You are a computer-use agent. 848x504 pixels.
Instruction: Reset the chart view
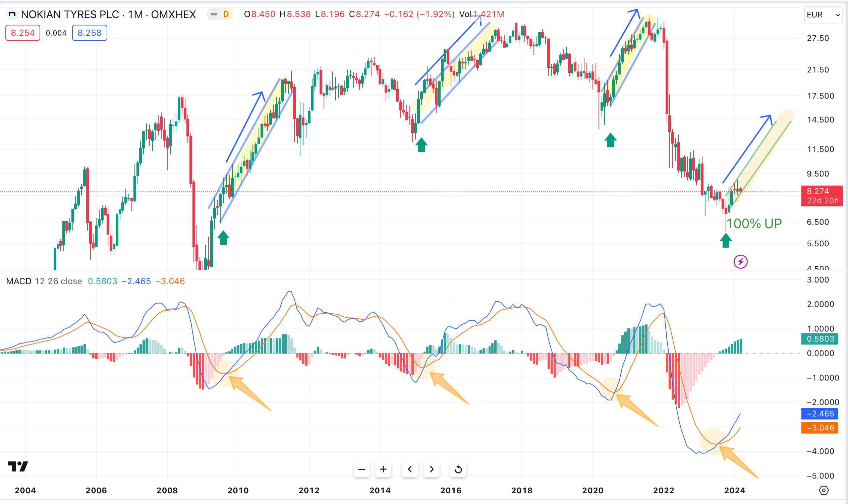point(458,469)
